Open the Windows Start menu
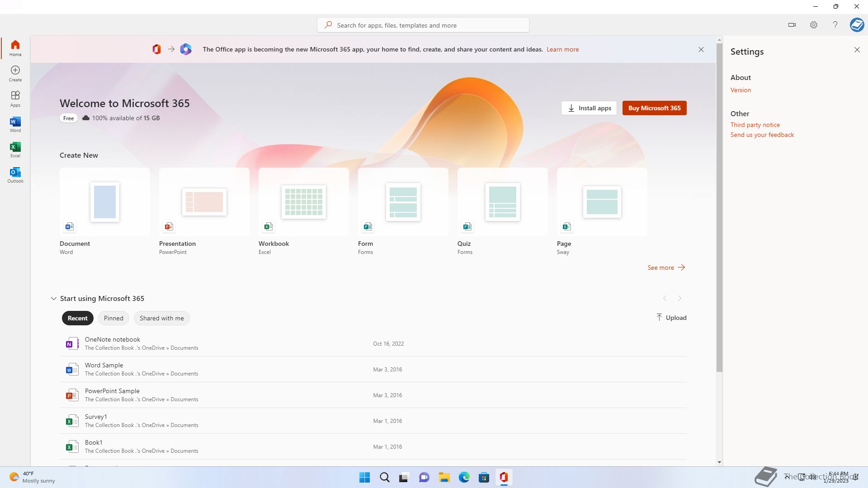This screenshot has width=868, height=488. 364,477
